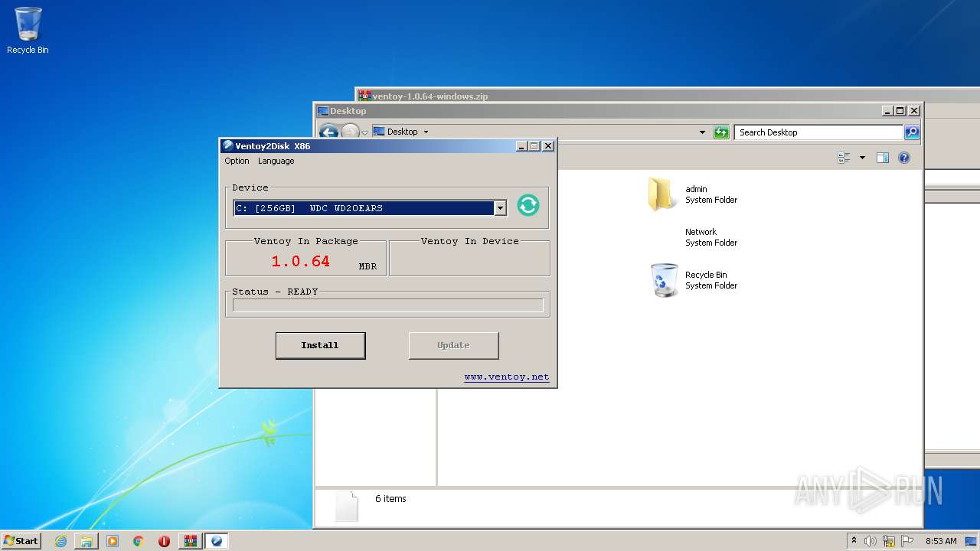The width and height of the screenshot is (980, 551).
Task: Click the red 1.0.64 package version
Action: click(x=301, y=261)
